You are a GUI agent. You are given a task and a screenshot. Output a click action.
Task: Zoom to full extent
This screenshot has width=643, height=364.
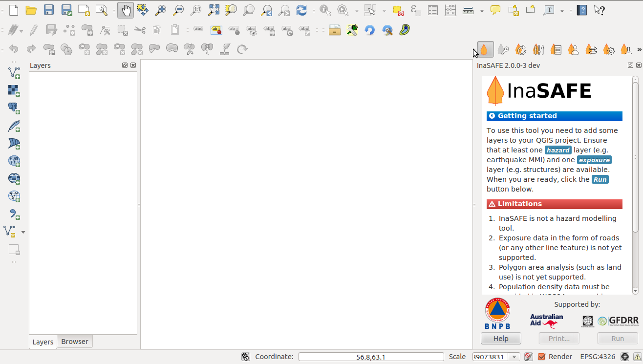[214, 10]
